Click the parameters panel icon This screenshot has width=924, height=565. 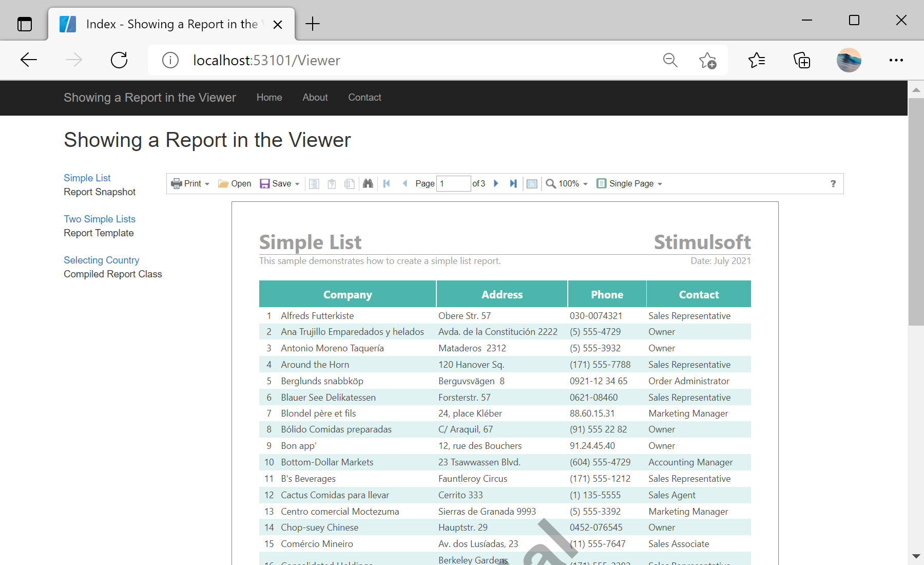coord(332,183)
